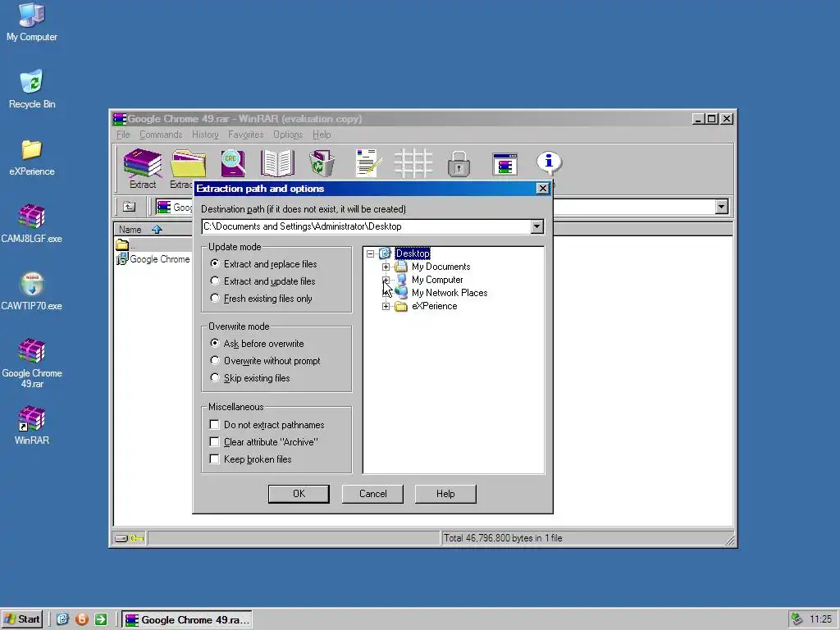Select My Computer in folder tree

point(437,280)
